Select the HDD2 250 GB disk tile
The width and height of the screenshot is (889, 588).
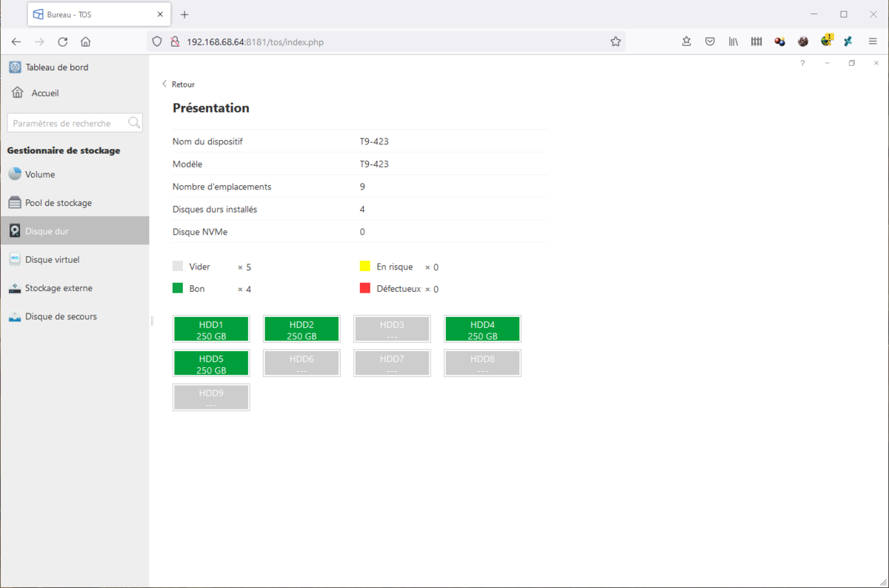302,330
